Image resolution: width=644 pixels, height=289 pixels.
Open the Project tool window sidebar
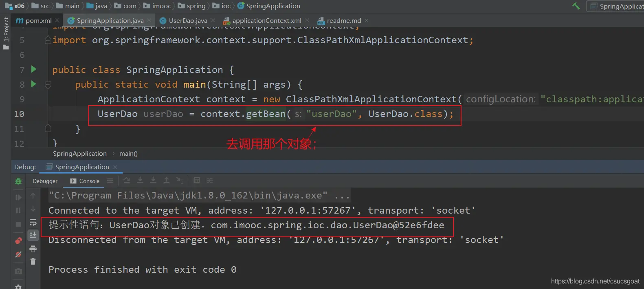click(6, 33)
